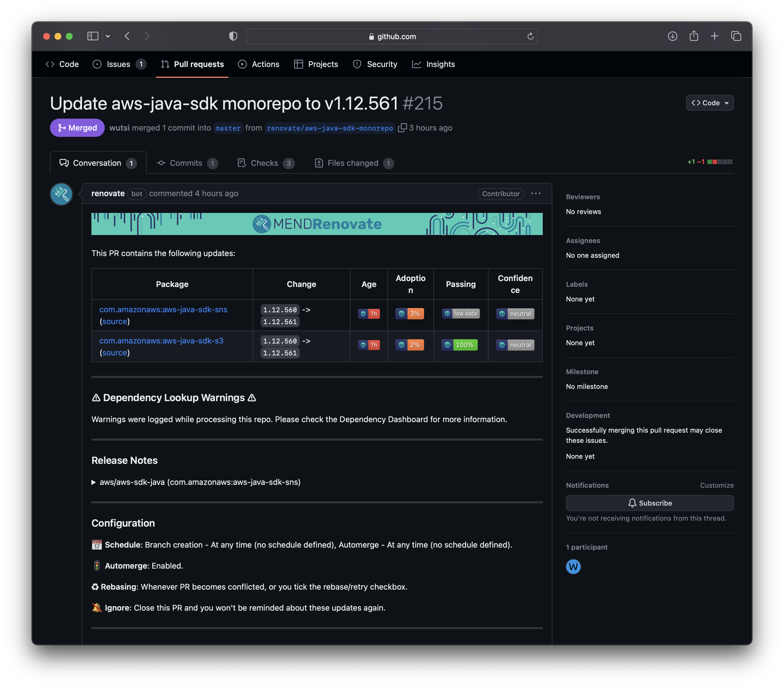Click the 100% passing badge for s3

click(459, 345)
